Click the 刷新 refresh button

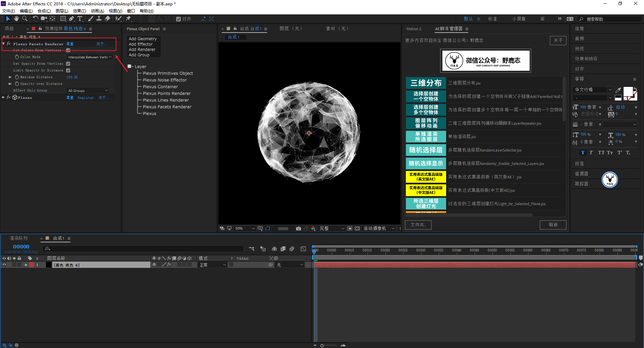pos(553,225)
